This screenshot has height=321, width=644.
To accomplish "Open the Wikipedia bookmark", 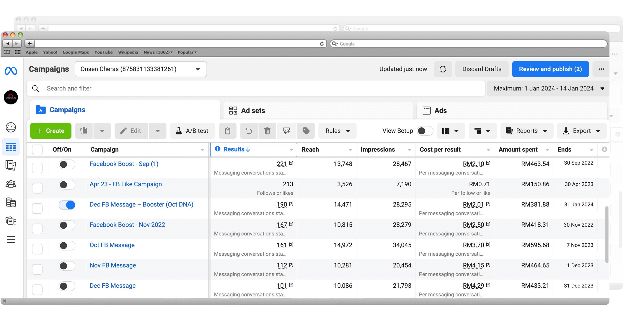I will [x=128, y=52].
